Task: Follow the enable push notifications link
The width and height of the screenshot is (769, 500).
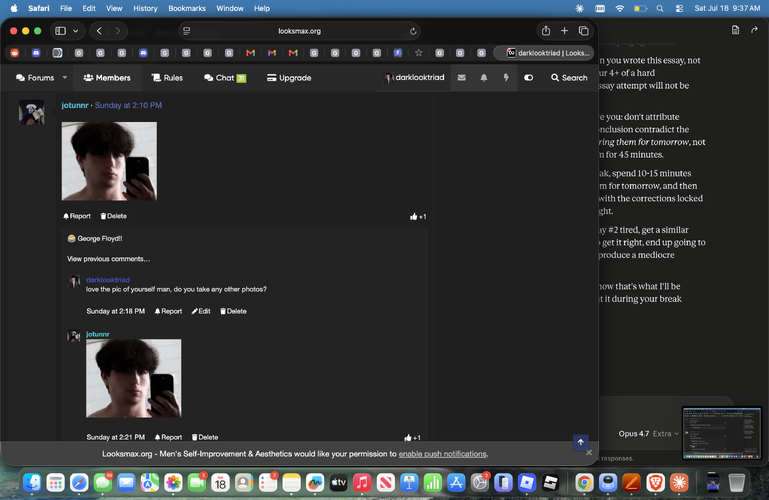Action: tap(442, 454)
